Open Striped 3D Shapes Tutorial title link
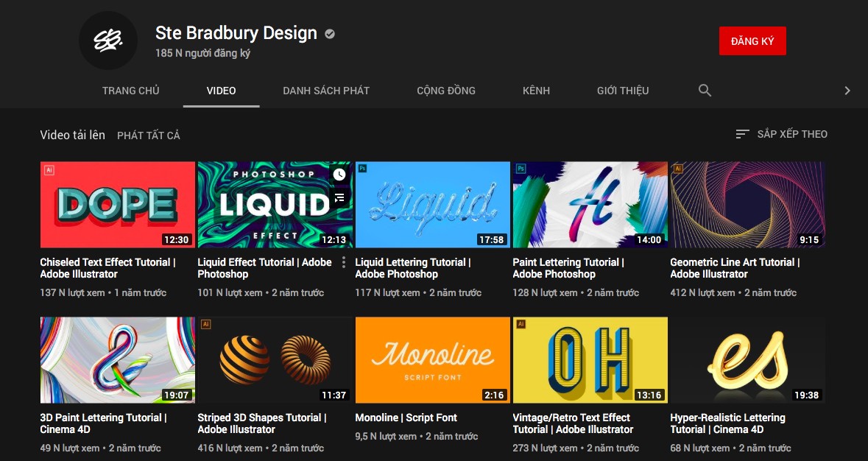Screen dimensions: 868x461 (x=262, y=423)
